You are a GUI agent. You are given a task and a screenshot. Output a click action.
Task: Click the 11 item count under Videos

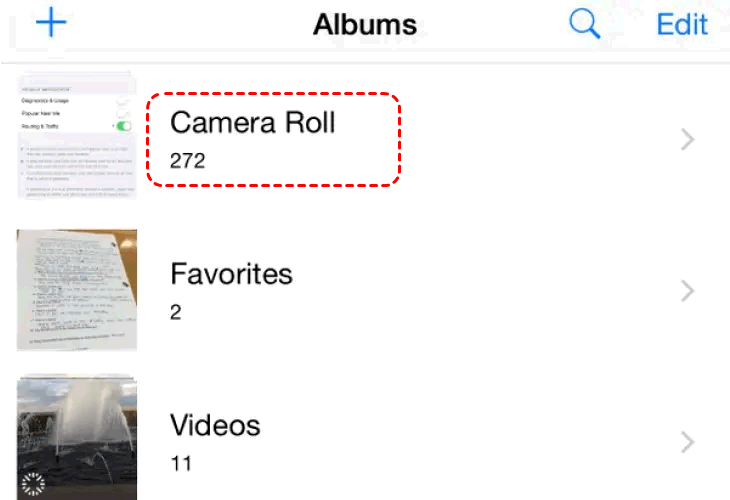pos(181,463)
